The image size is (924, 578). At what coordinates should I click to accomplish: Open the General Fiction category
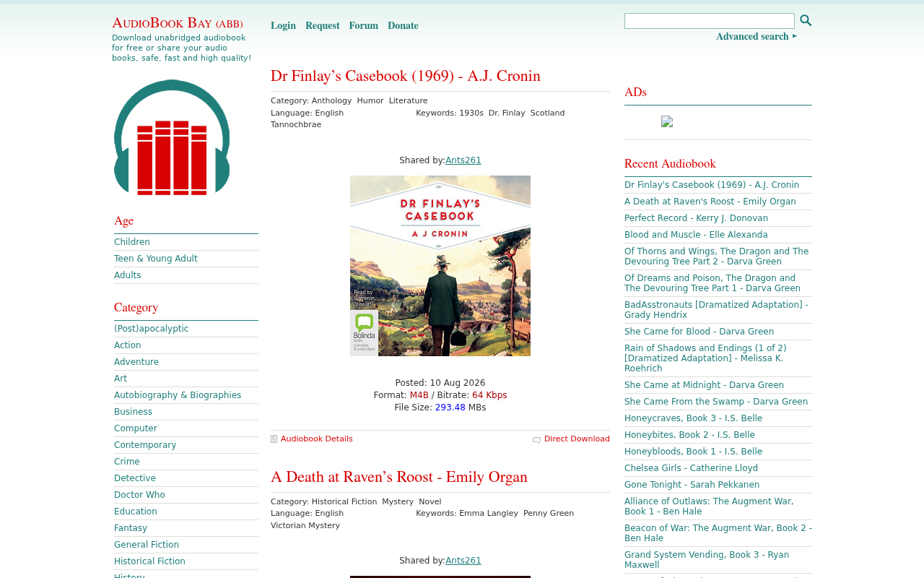pos(147,545)
